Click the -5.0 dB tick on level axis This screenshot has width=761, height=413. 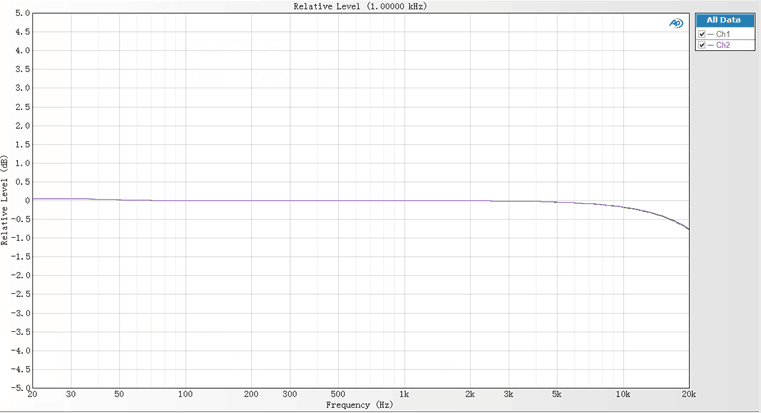[x=20, y=387]
